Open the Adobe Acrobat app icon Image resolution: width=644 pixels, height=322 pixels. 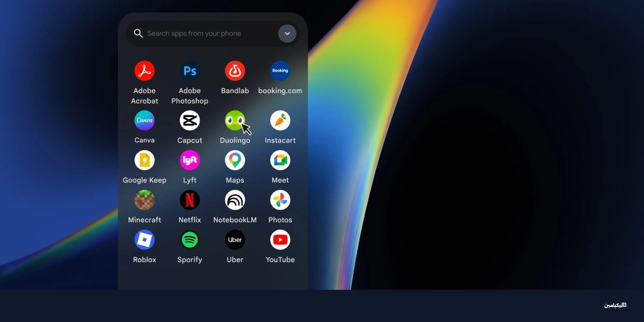pyautogui.click(x=144, y=71)
